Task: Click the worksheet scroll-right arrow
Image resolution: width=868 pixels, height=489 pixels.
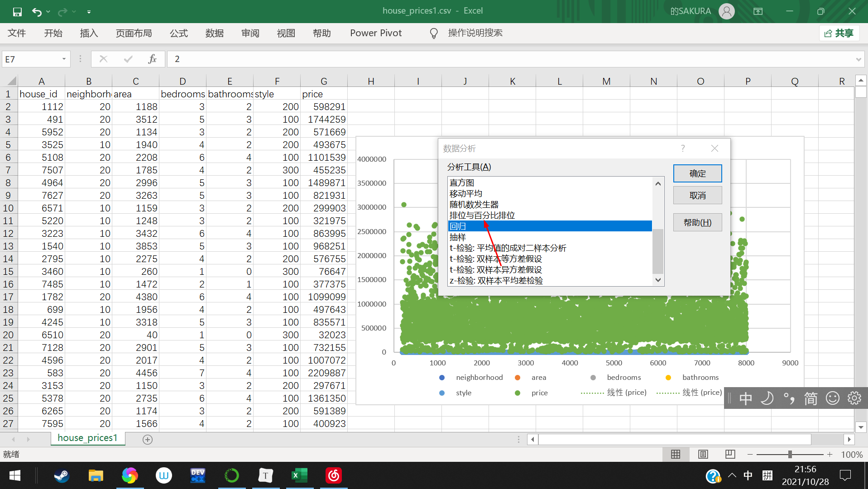Action: point(849,439)
